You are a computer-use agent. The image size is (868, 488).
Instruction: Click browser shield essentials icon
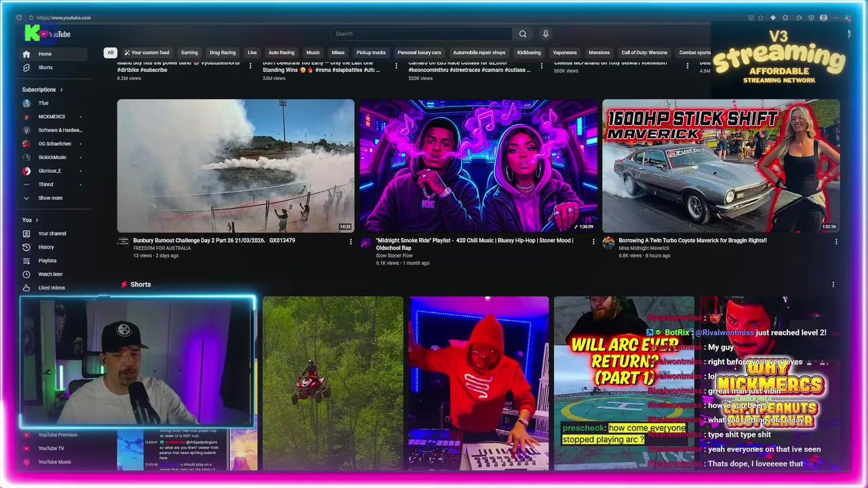click(810, 18)
